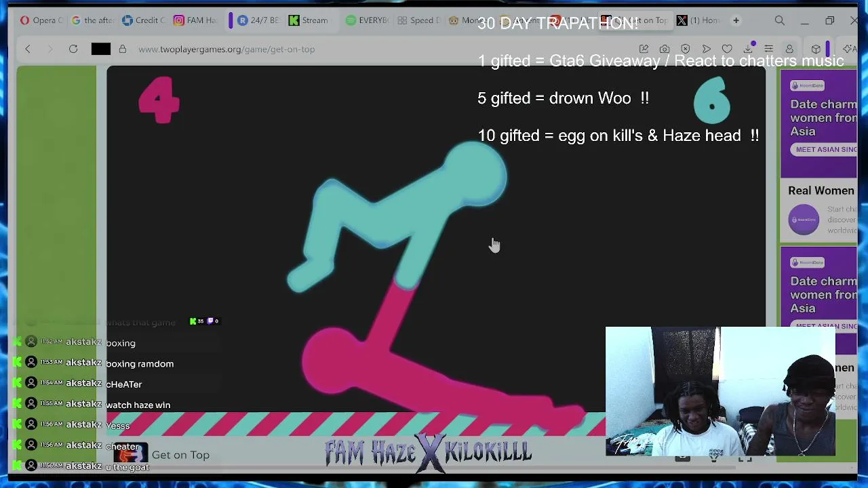Click the cube extensions icon

pyautogui.click(x=816, y=49)
